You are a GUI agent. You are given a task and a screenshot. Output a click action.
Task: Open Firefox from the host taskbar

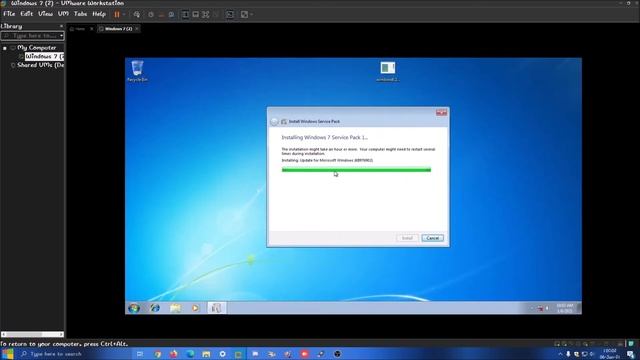173,354
